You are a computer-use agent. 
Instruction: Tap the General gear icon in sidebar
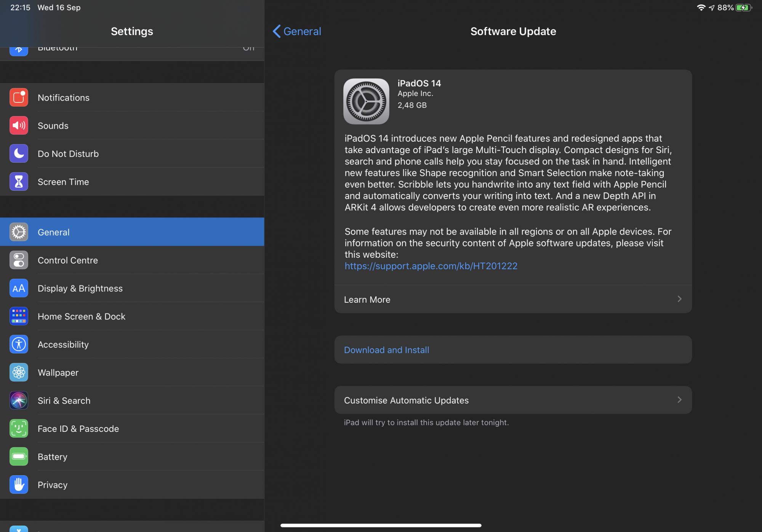19,232
